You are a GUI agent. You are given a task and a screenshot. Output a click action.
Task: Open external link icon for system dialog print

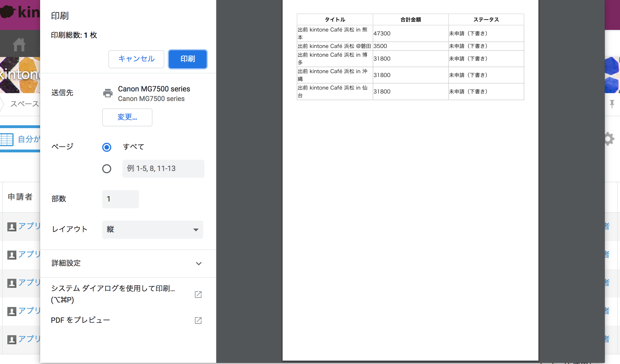point(198,294)
